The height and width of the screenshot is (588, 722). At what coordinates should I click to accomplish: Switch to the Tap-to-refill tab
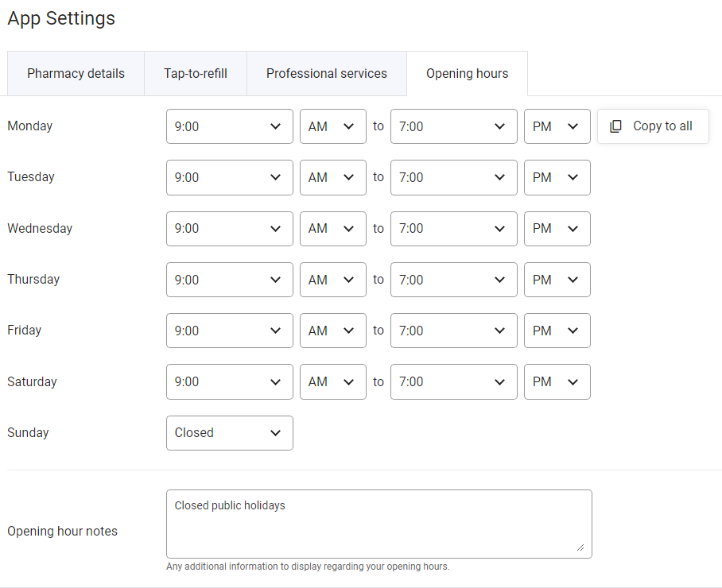(x=196, y=74)
